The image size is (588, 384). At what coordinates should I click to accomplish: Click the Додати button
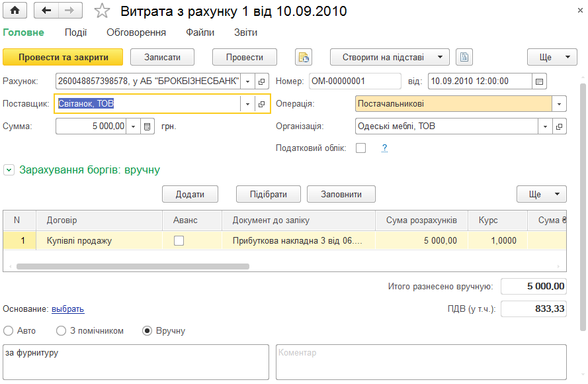(190, 194)
